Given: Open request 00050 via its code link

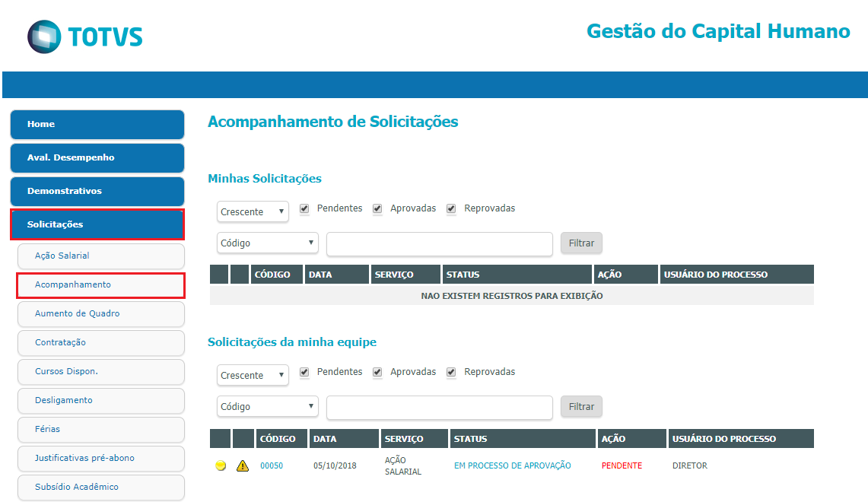Looking at the screenshot, I should coord(272,465).
